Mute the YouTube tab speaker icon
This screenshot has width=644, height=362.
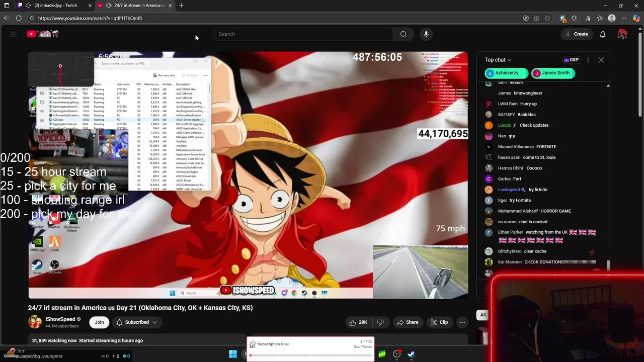tap(108, 5)
